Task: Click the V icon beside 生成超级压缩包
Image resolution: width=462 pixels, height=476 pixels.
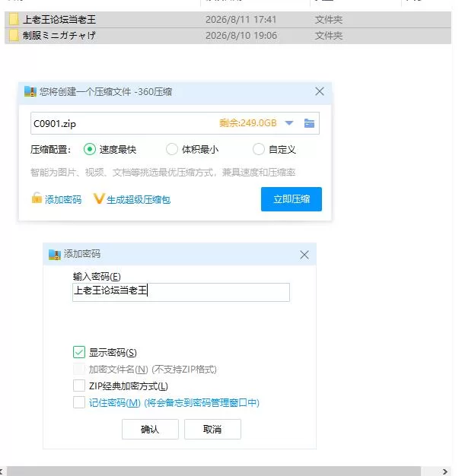Action: pos(99,198)
